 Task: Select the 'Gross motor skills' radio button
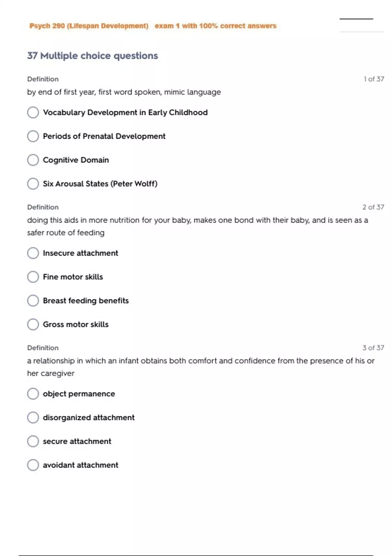pos(33,324)
